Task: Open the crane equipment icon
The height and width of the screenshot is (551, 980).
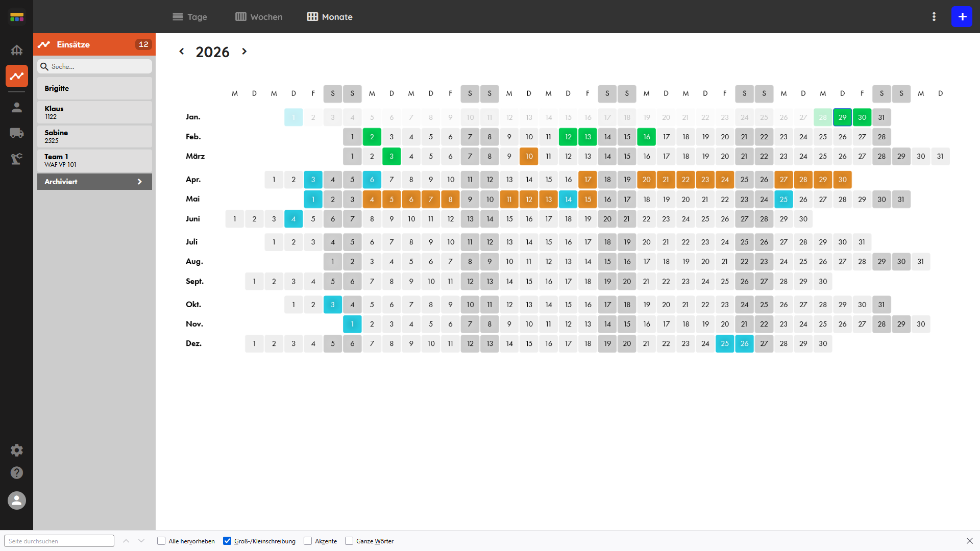Action: click(x=17, y=159)
